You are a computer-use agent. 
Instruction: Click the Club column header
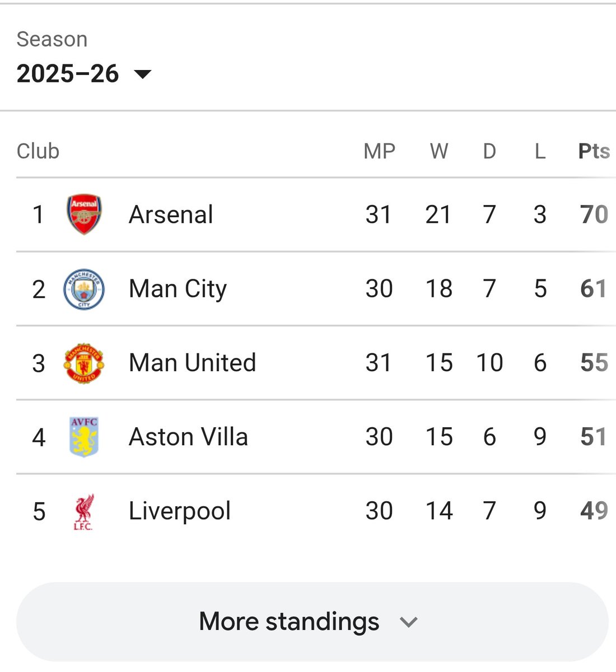pos(38,151)
